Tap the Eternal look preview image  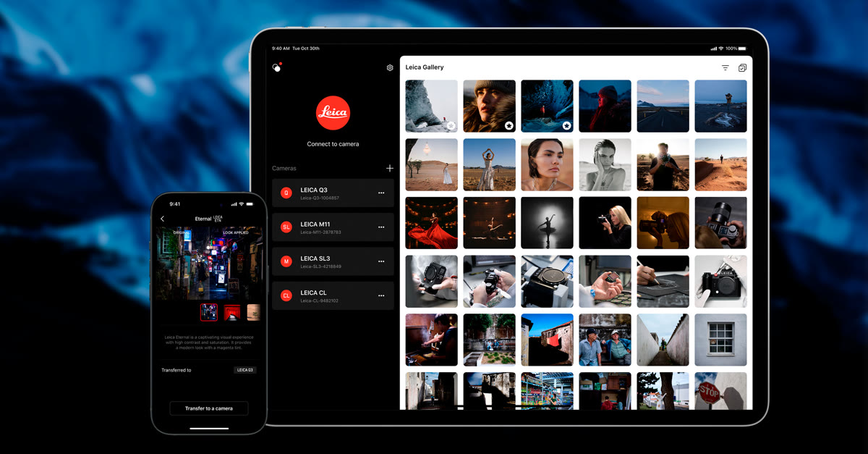[209, 263]
